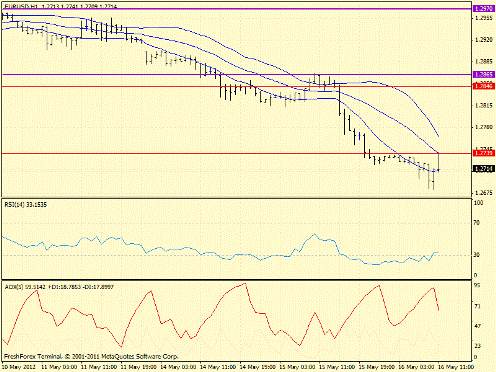Click the 14 May 11:00 time label
Image resolution: width=496 pixels, height=372 pixels.
click(x=218, y=367)
